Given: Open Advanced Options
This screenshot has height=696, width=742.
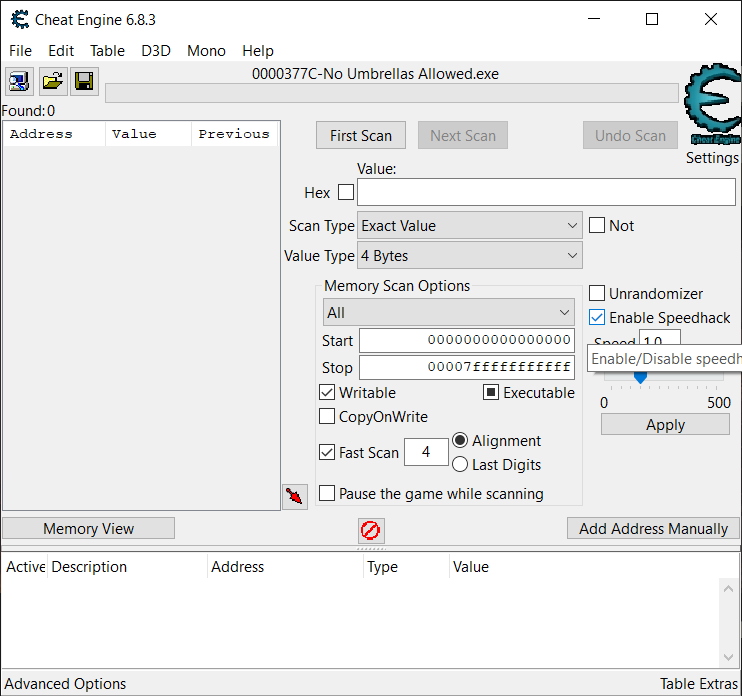Looking at the screenshot, I should [x=65, y=684].
